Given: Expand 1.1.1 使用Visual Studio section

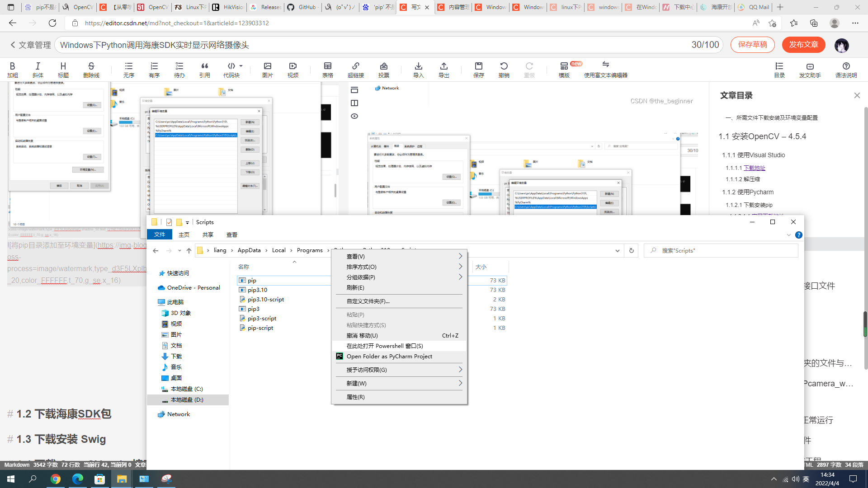Looking at the screenshot, I should click(754, 155).
